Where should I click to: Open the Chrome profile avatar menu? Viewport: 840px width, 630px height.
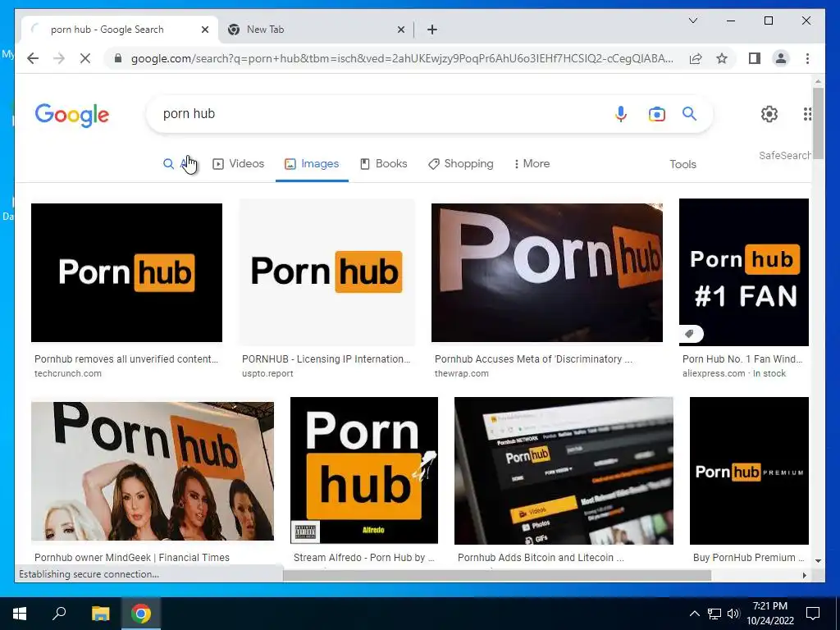pyautogui.click(x=781, y=58)
